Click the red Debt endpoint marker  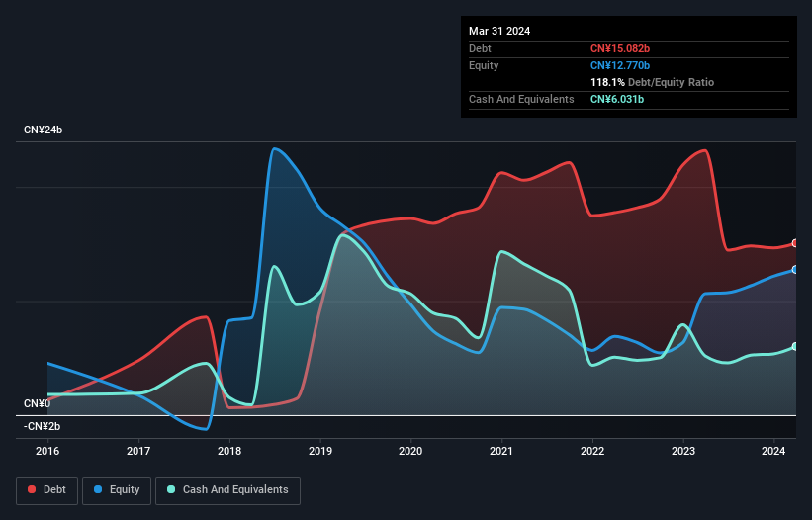(x=795, y=243)
